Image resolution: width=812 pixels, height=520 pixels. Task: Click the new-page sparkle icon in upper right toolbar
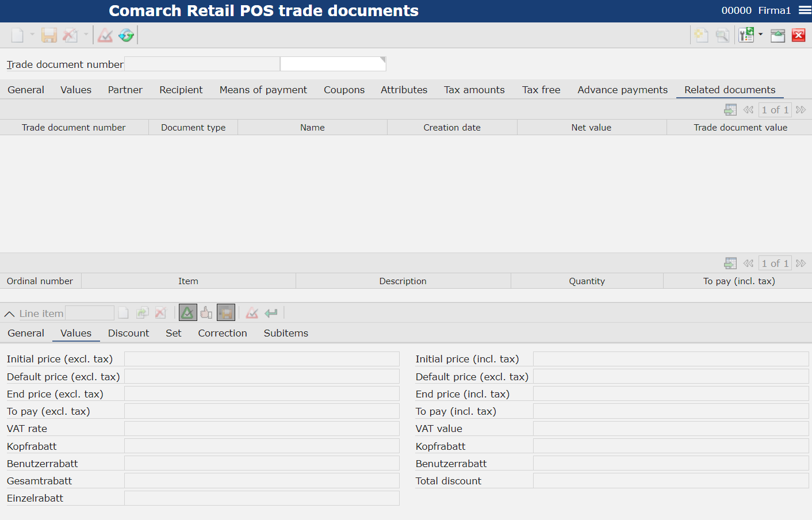tap(701, 36)
